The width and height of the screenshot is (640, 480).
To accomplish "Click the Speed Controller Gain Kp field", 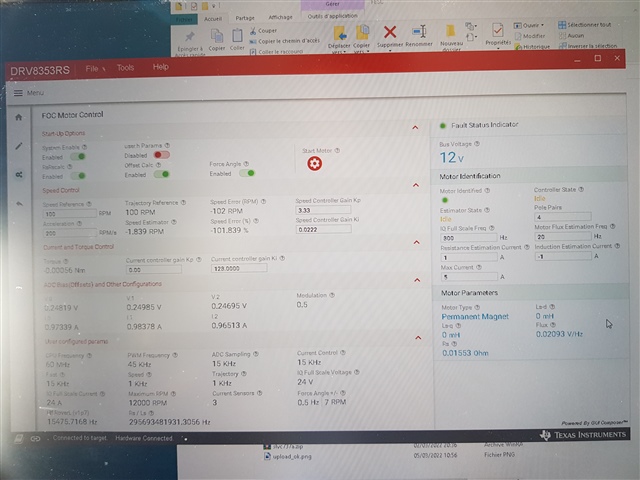I will point(323,210).
